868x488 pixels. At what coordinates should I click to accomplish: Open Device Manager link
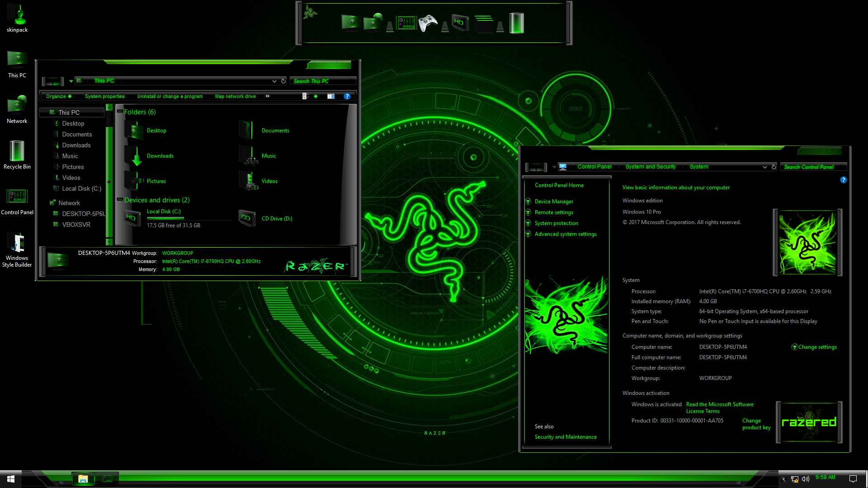(554, 202)
